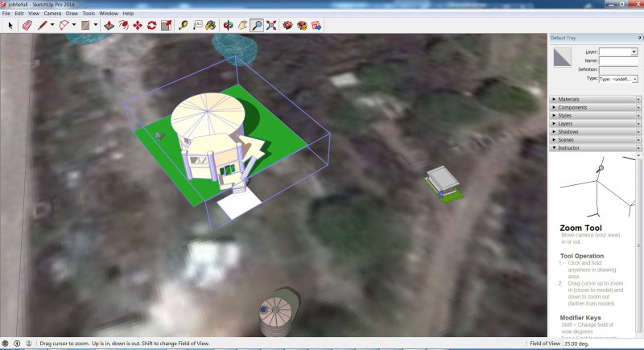Image resolution: width=644 pixels, height=350 pixels.
Task: Activate the Push/Pull tool
Action: pos(109,26)
